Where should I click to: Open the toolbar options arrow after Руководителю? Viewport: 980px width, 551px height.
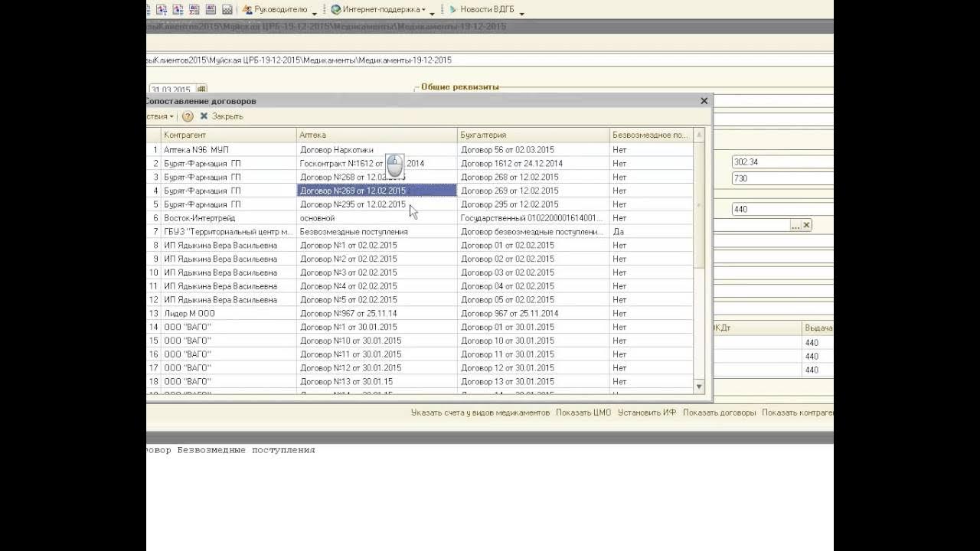[315, 13]
